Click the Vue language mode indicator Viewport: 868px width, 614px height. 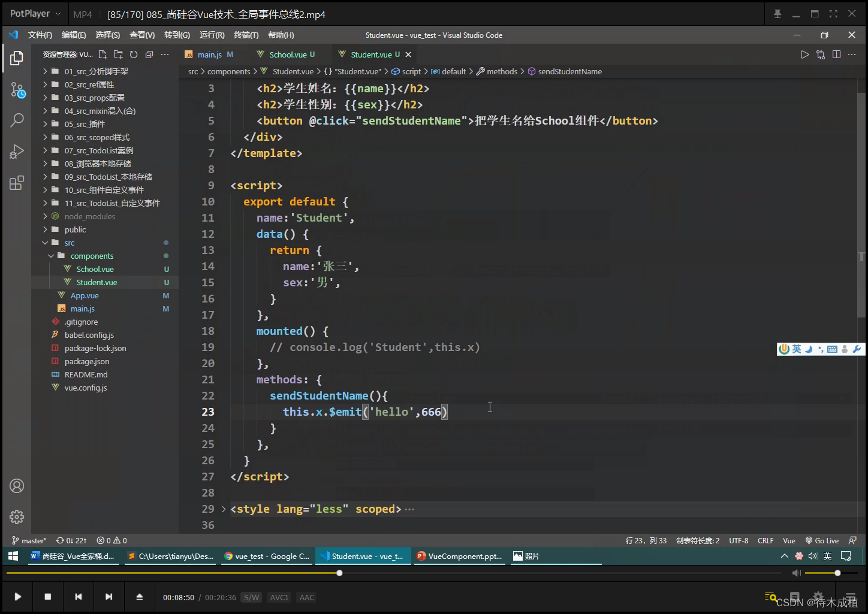point(789,540)
